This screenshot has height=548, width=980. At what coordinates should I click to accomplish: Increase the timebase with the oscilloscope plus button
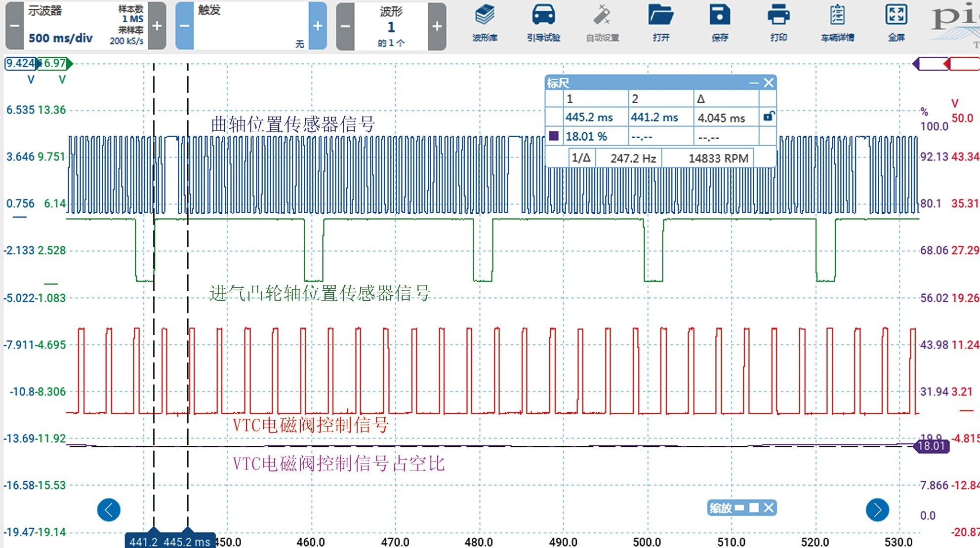(x=157, y=26)
